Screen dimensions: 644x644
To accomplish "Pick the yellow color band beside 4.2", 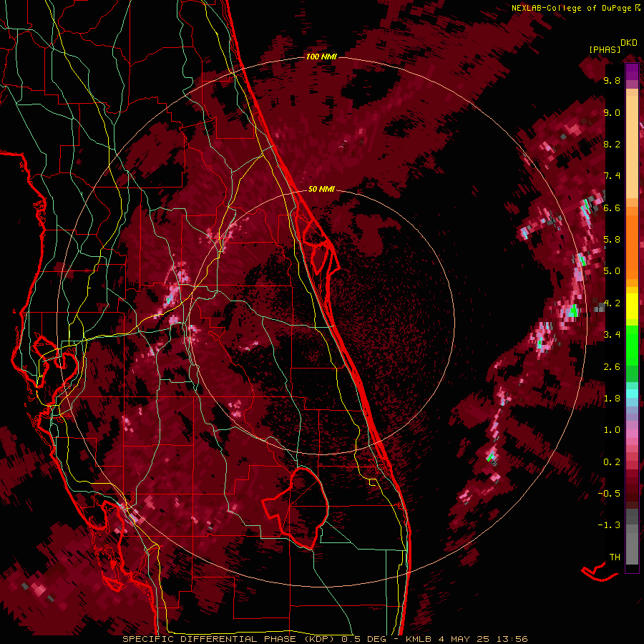I will 632,306.
